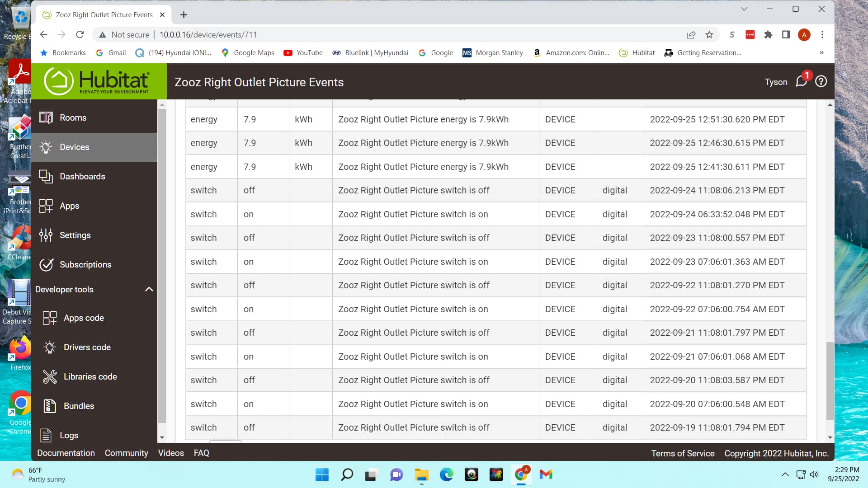Open the Dashboards icon in sidebar
The height and width of the screenshot is (488, 868).
pyautogui.click(x=46, y=177)
